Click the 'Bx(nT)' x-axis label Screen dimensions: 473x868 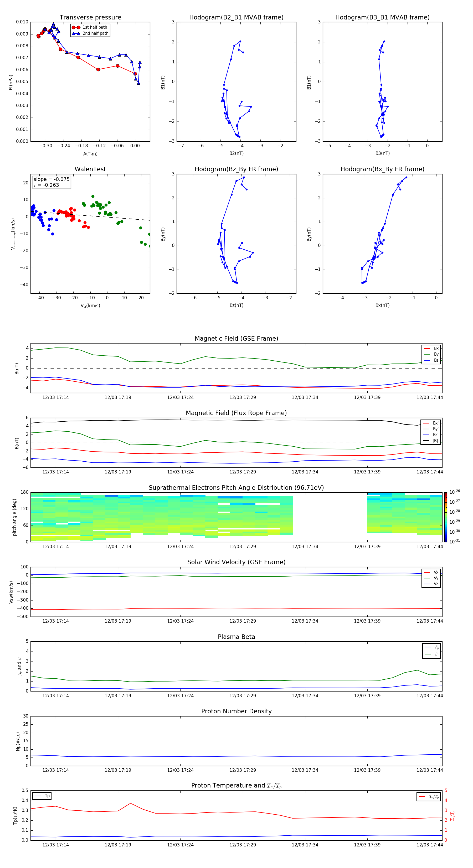pyautogui.click(x=382, y=305)
